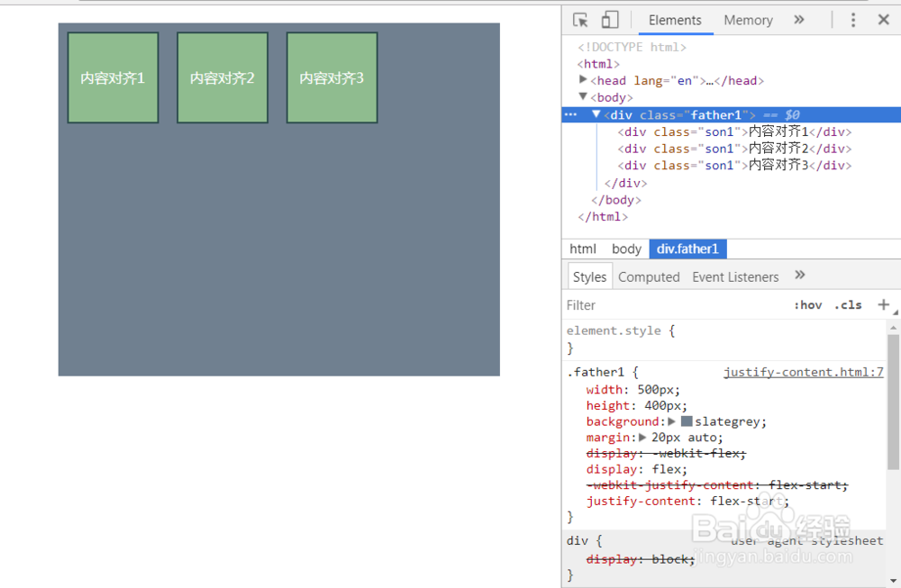Click body in the breadcrumb bar

(x=626, y=249)
